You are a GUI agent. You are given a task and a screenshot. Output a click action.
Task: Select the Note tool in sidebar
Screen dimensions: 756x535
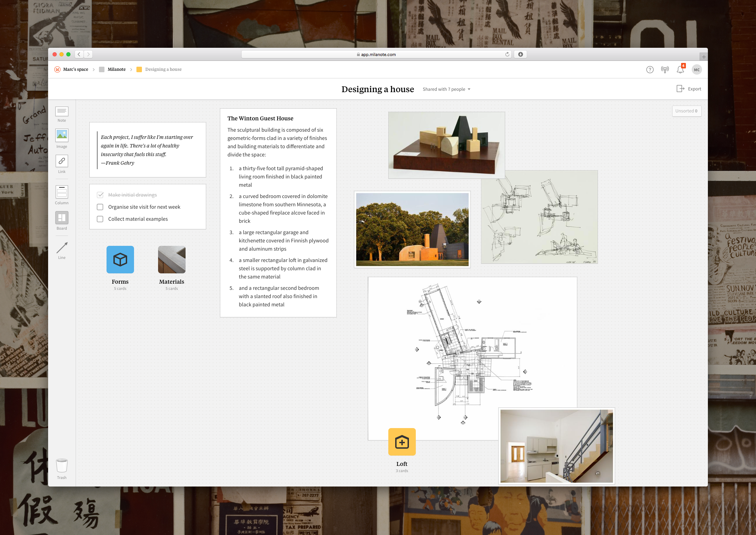(x=62, y=111)
